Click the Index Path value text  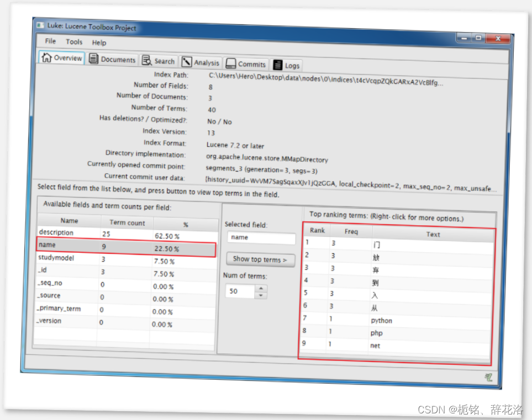point(326,79)
